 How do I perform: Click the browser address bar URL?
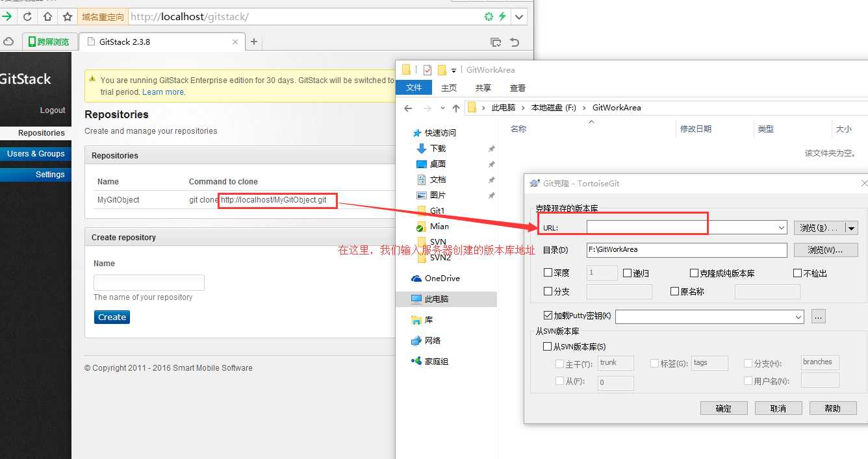click(189, 17)
